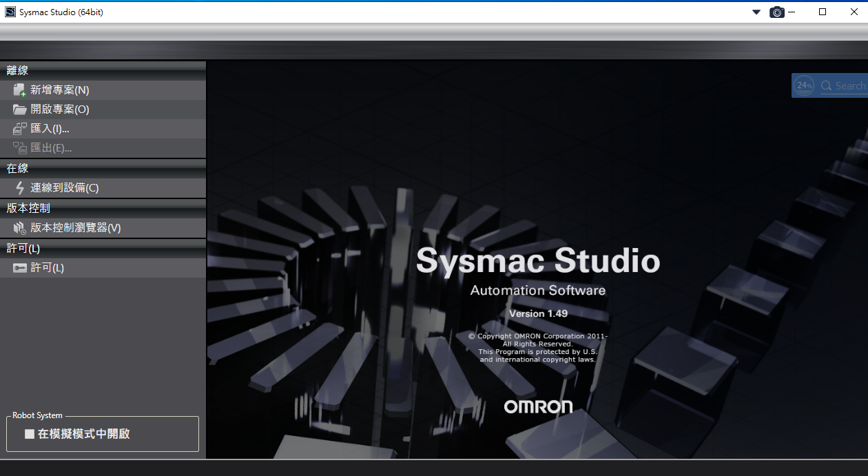The image size is (868, 476).
Task: Click the magnifier icon in Search box
Action: pyautogui.click(x=826, y=86)
